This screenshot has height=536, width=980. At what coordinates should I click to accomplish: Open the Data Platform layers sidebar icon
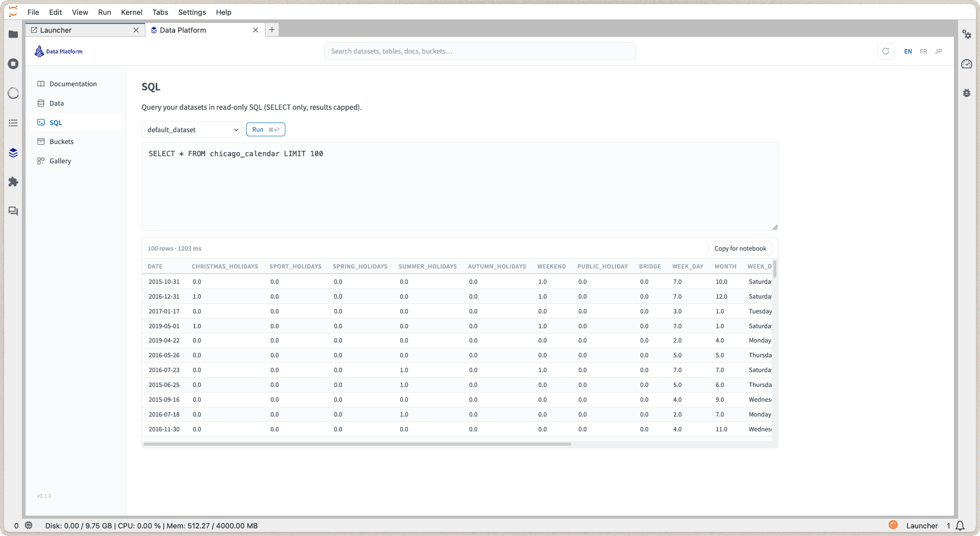coord(13,153)
